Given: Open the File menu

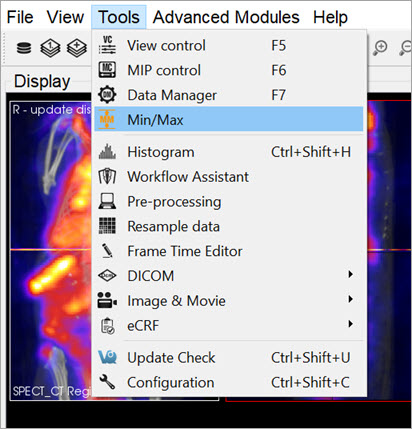Looking at the screenshot, I should (x=20, y=17).
